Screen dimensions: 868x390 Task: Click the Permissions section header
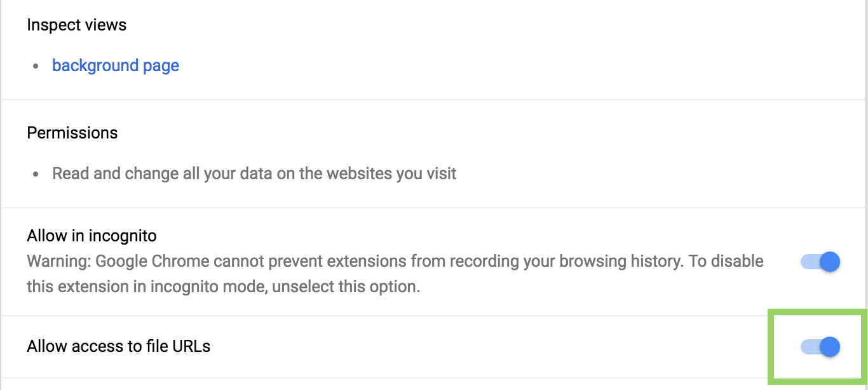click(72, 133)
